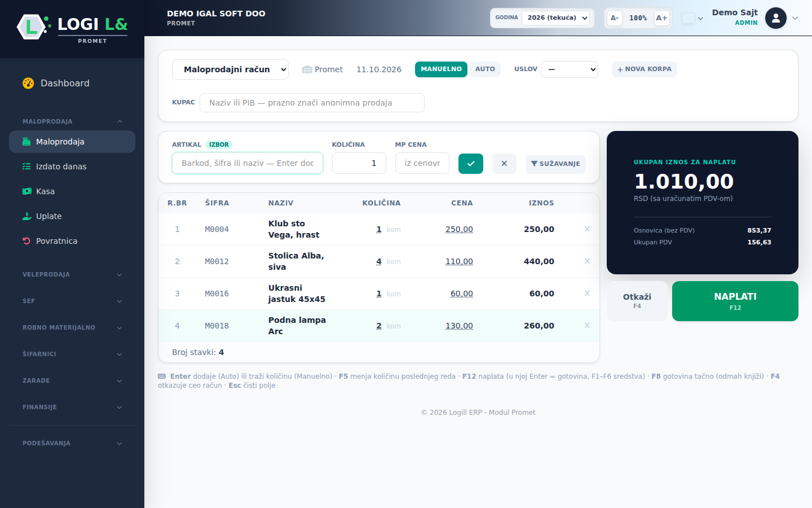
Task: Switch to AUTO mode
Action: [x=485, y=69]
